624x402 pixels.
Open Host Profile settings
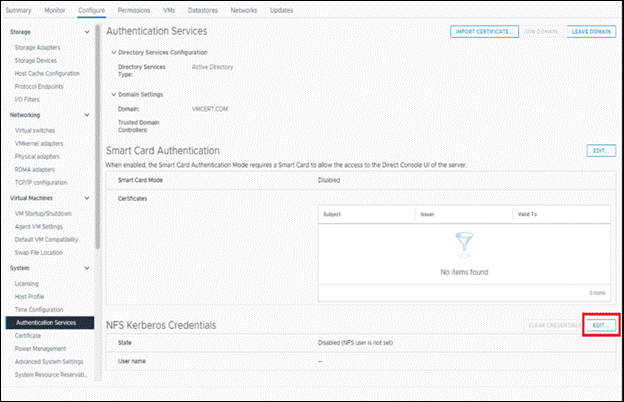click(x=29, y=297)
